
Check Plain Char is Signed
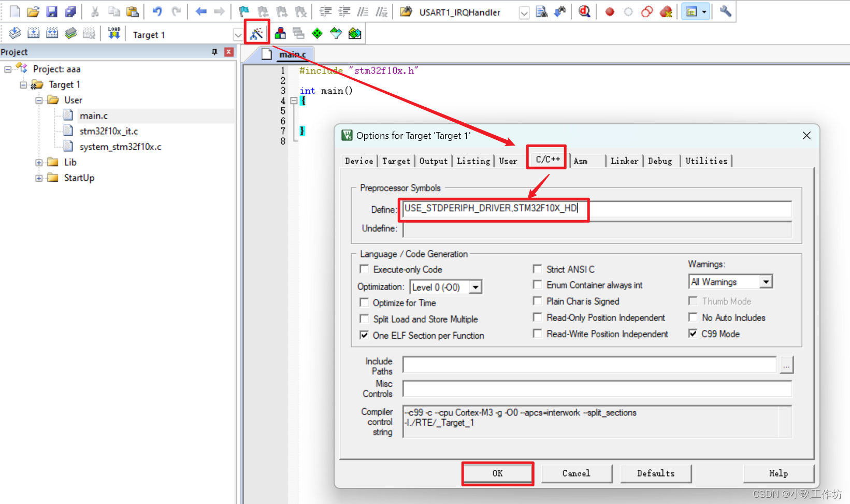coord(537,301)
